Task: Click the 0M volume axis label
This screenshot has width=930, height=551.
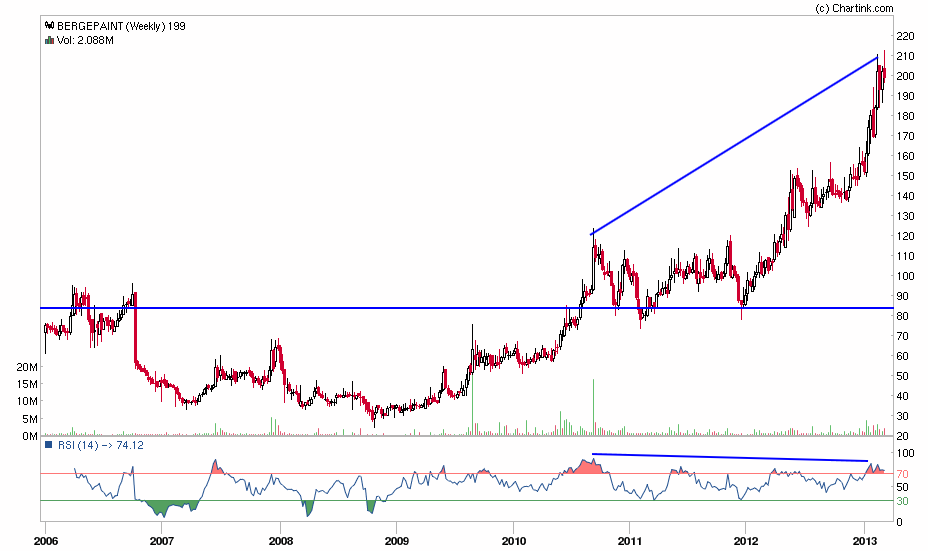Action: pyautogui.click(x=30, y=437)
